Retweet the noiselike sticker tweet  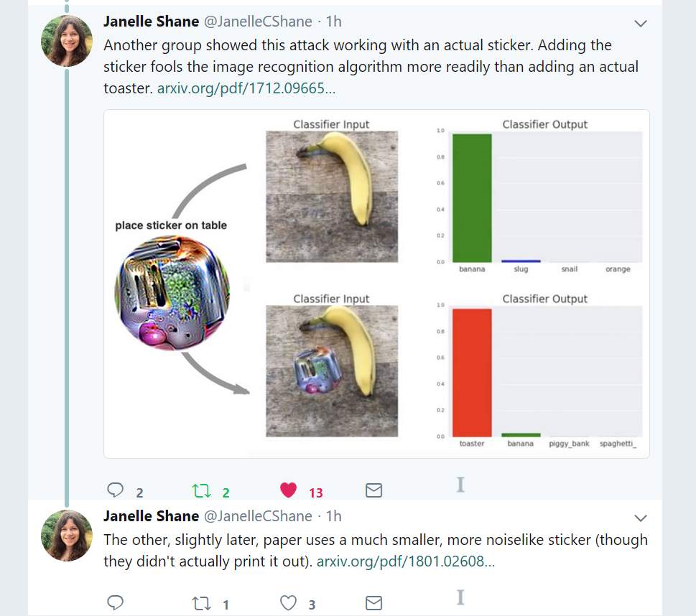[201, 604]
